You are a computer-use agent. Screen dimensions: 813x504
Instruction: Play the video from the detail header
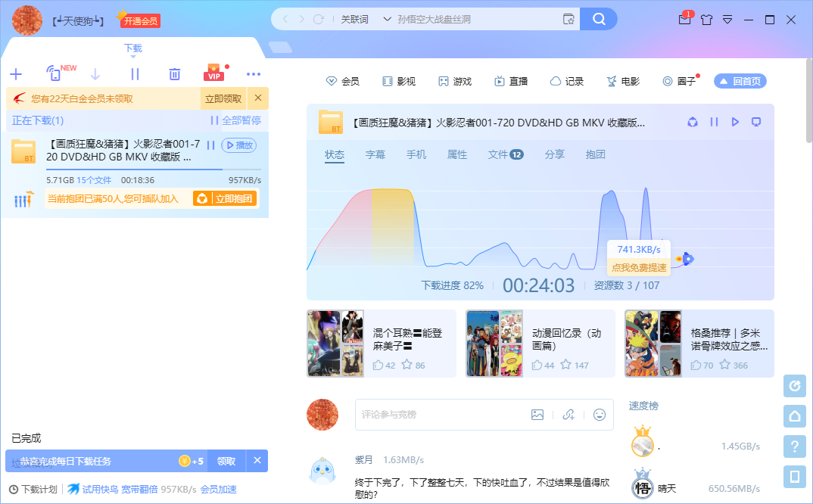point(735,123)
